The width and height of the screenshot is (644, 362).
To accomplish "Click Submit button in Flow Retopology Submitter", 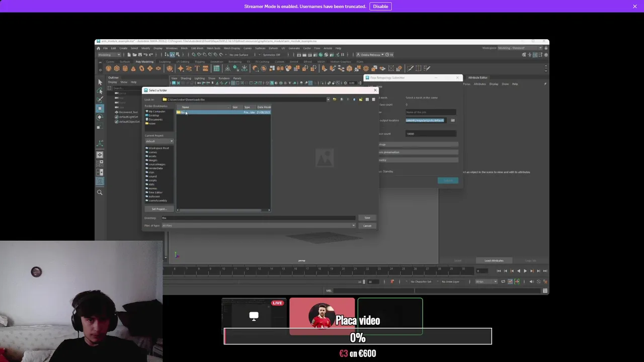I will (x=448, y=180).
